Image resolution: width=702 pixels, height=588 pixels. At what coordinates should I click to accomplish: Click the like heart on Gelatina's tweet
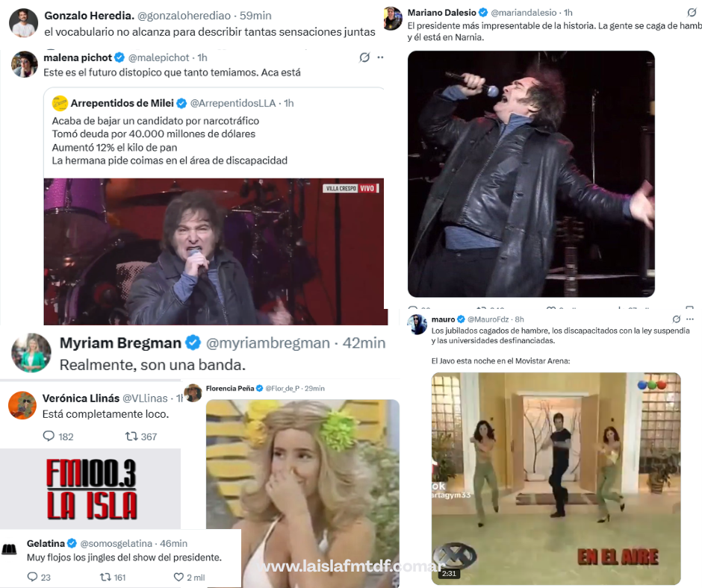[178, 577]
